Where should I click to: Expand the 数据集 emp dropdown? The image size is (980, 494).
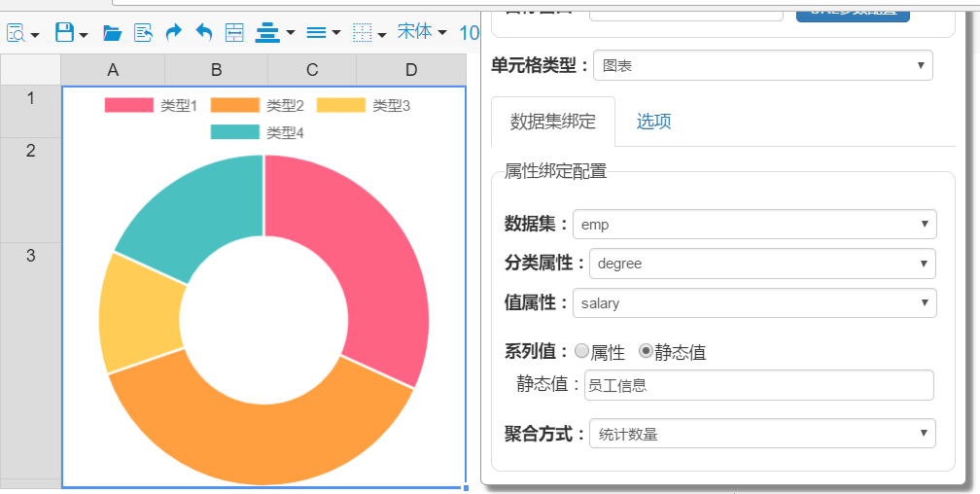[754, 225]
